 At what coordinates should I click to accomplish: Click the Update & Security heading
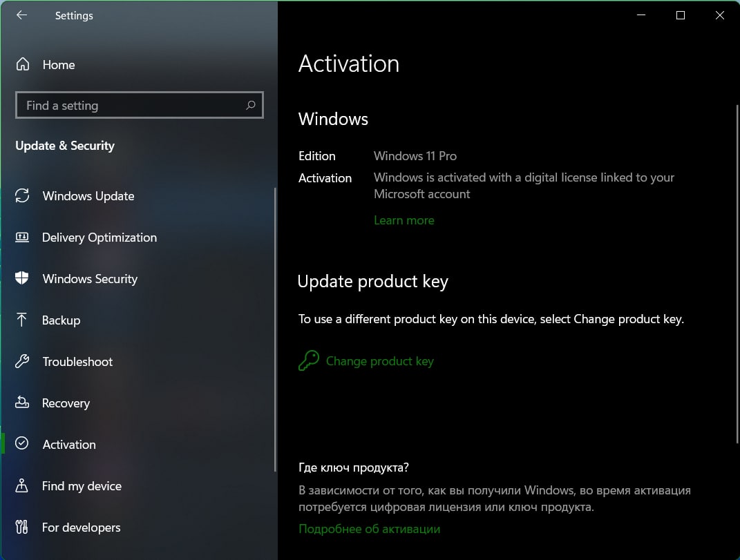tap(65, 146)
